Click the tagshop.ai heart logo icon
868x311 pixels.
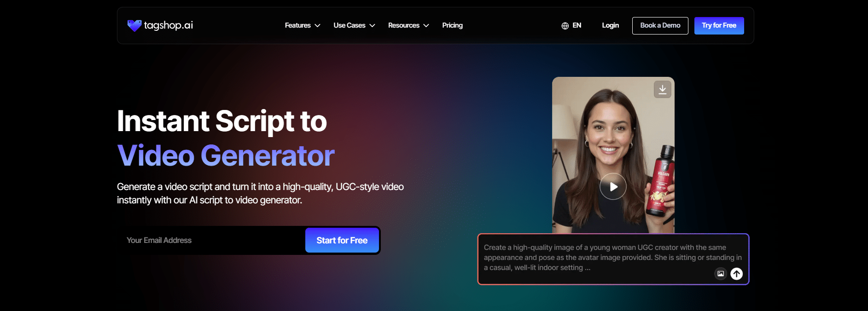(134, 25)
